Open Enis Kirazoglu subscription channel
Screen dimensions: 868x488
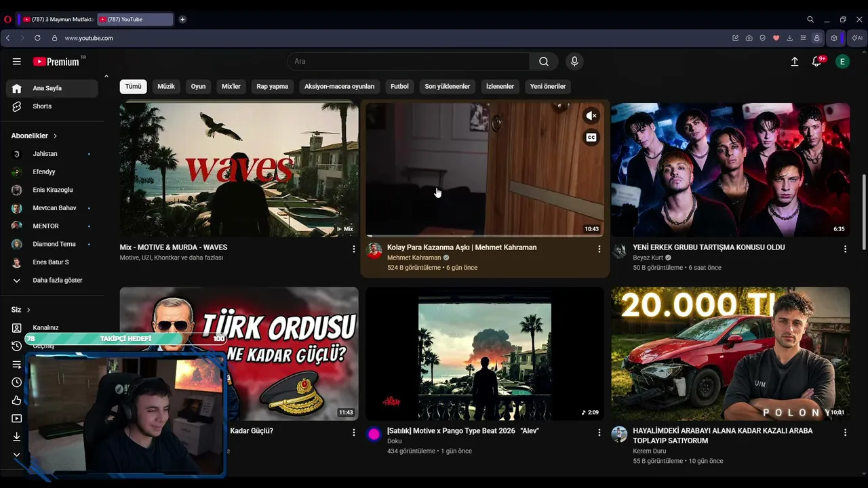(52, 190)
